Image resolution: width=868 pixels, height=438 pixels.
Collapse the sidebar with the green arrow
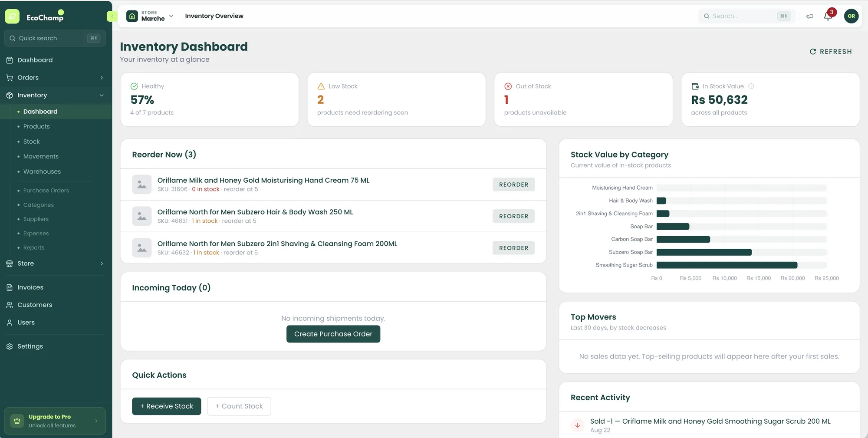click(111, 16)
